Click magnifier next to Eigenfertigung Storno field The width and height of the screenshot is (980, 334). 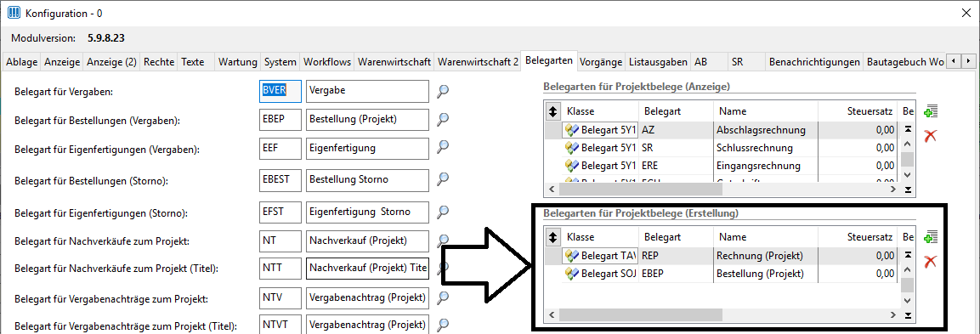[443, 212]
